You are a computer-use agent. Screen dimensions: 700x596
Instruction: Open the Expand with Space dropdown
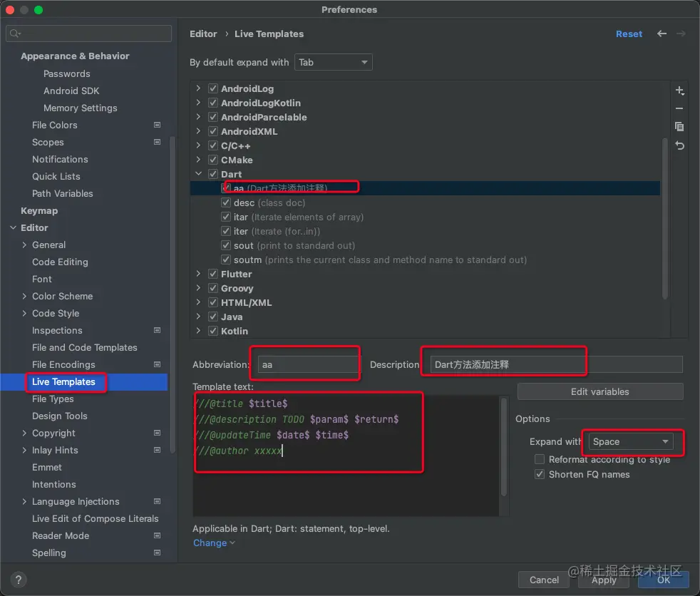(631, 441)
